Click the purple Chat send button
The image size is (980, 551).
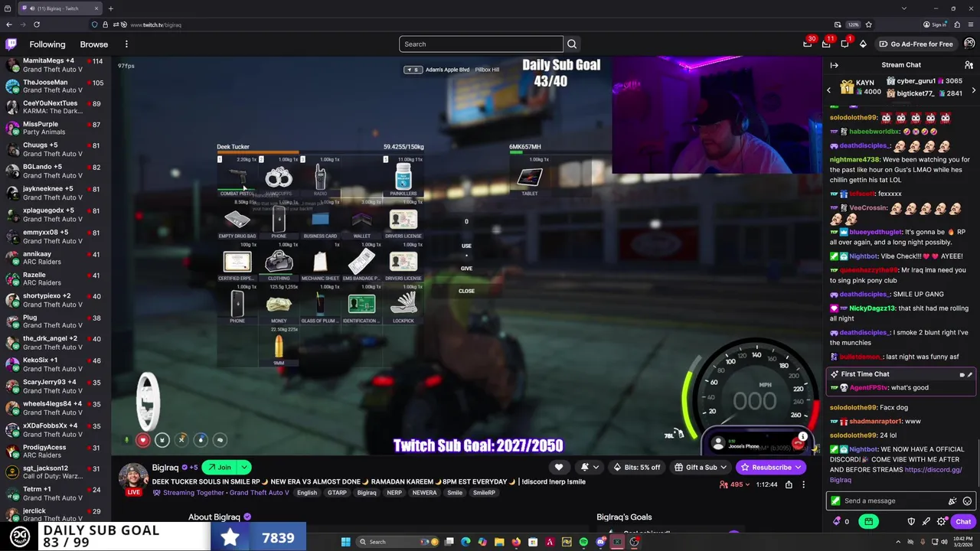963,522
